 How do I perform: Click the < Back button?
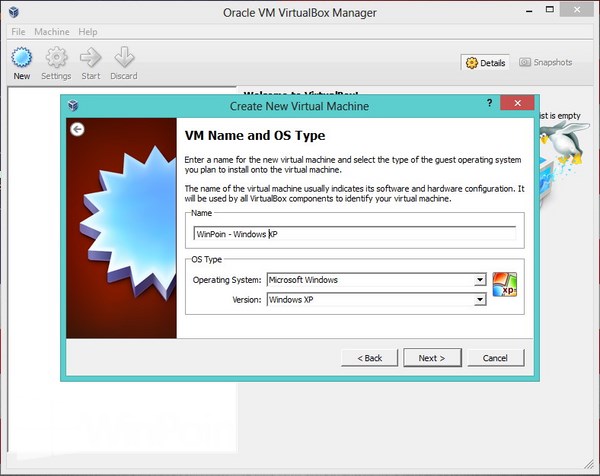(x=370, y=358)
